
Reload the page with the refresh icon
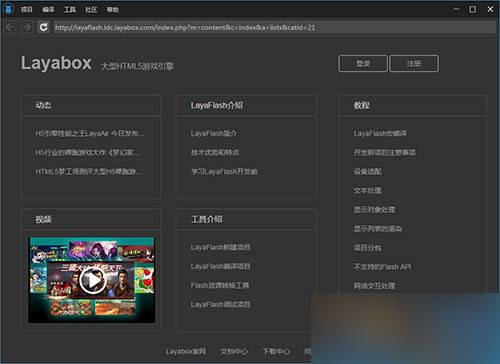tap(43, 27)
